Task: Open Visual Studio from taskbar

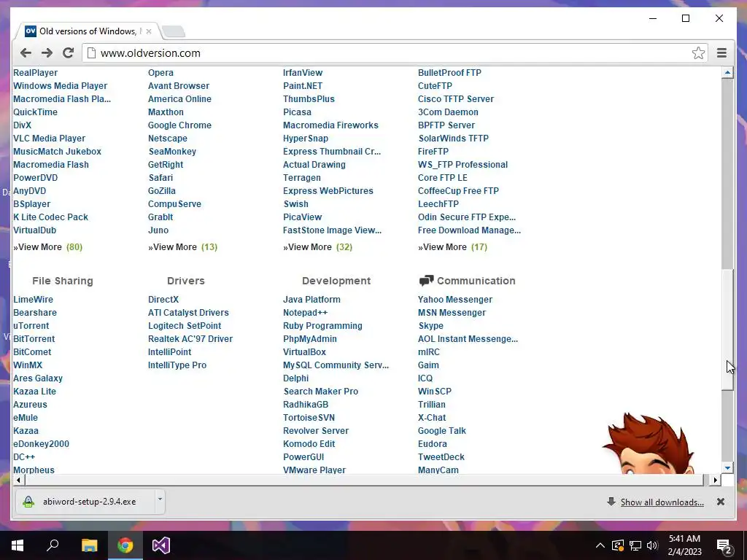Action: click(x=161, y=545)
